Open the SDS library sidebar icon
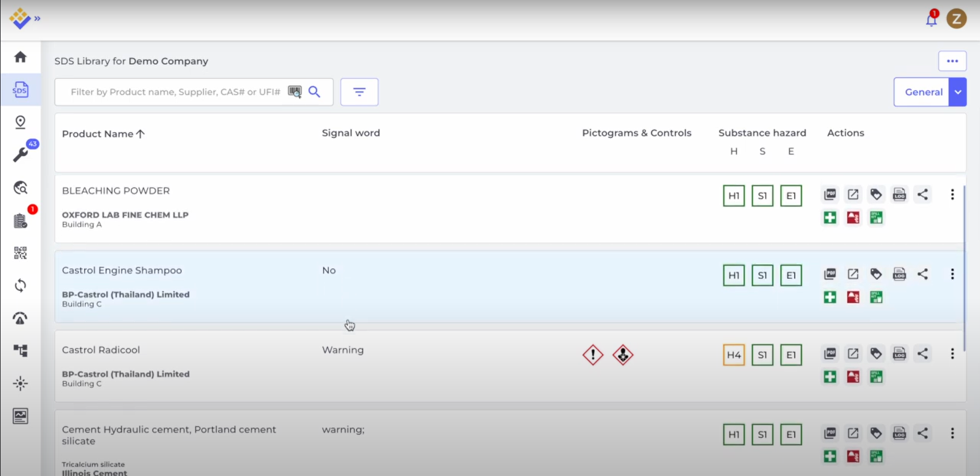The height and width of the screenshot is (476, 980). point(20,90)
